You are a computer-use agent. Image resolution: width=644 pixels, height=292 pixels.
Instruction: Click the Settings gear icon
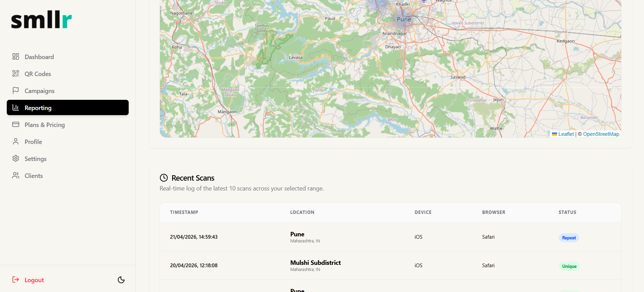coord(16,158)
